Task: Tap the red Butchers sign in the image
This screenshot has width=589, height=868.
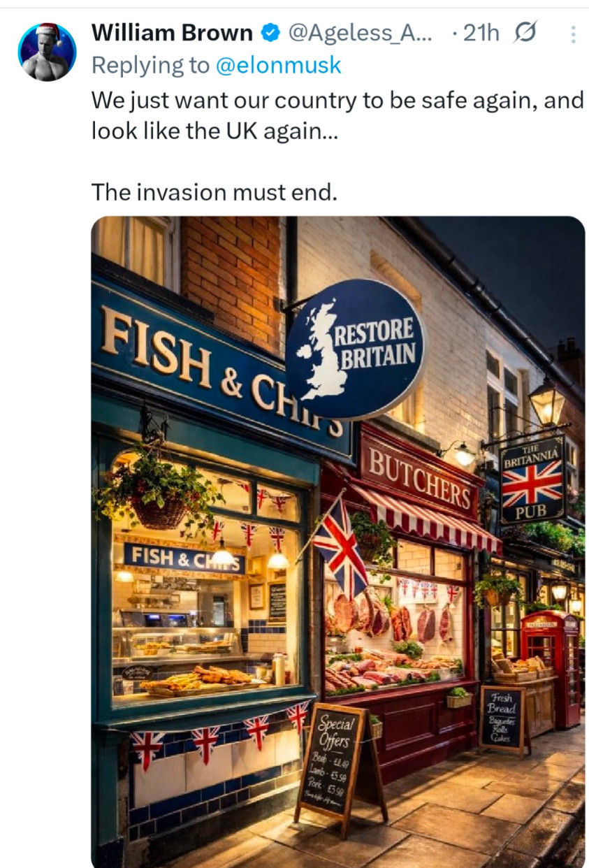Action: coord(420,479)
